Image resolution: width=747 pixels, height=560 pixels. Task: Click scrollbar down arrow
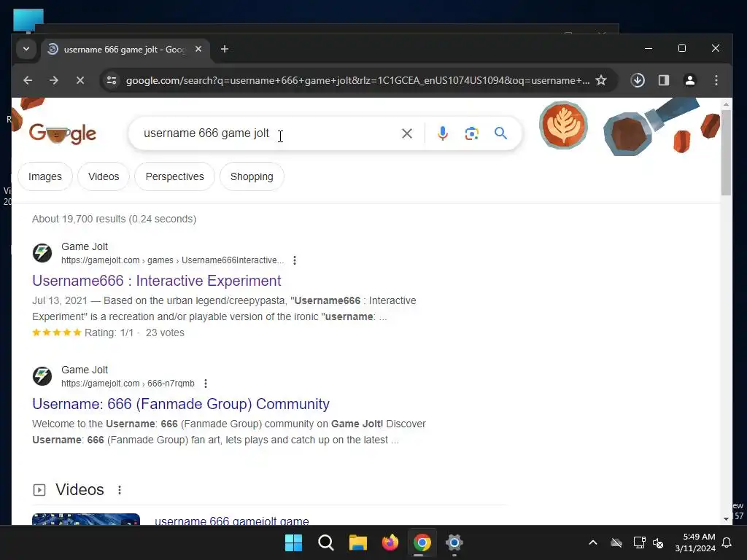726,519
